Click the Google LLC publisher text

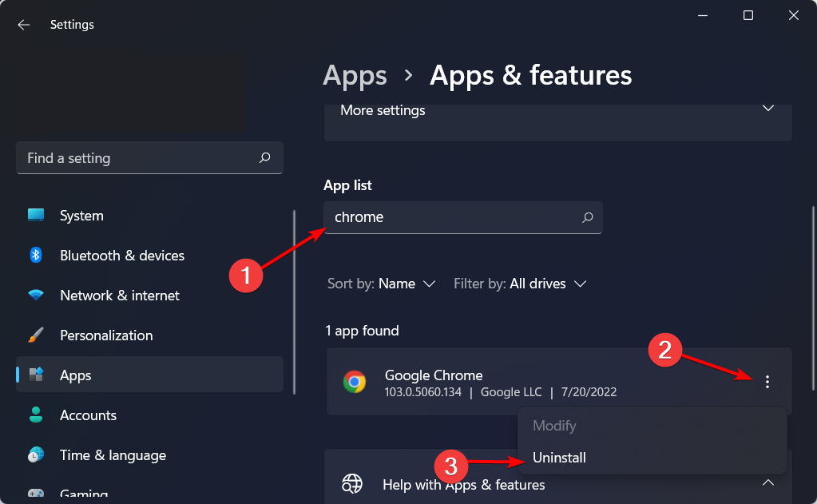click(x=511, y=392)
